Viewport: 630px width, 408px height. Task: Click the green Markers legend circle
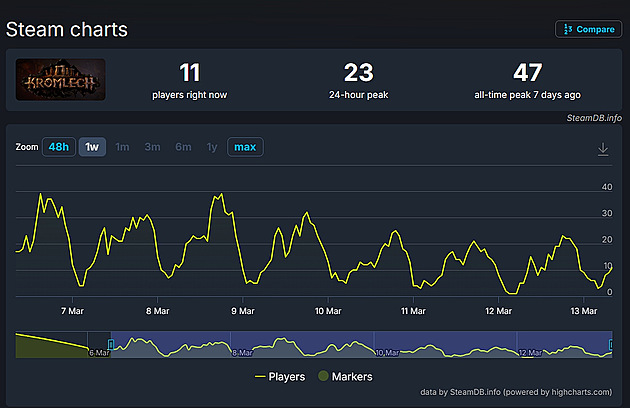[321, 377]
